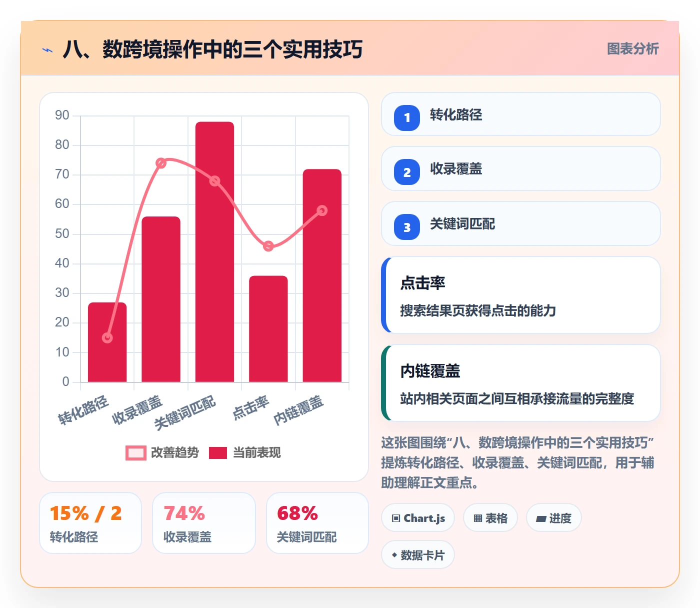Viewport: 700px width, 608px height.
Task: Click the 点击率 bar in chart
Action: click(x=268, y=329)
